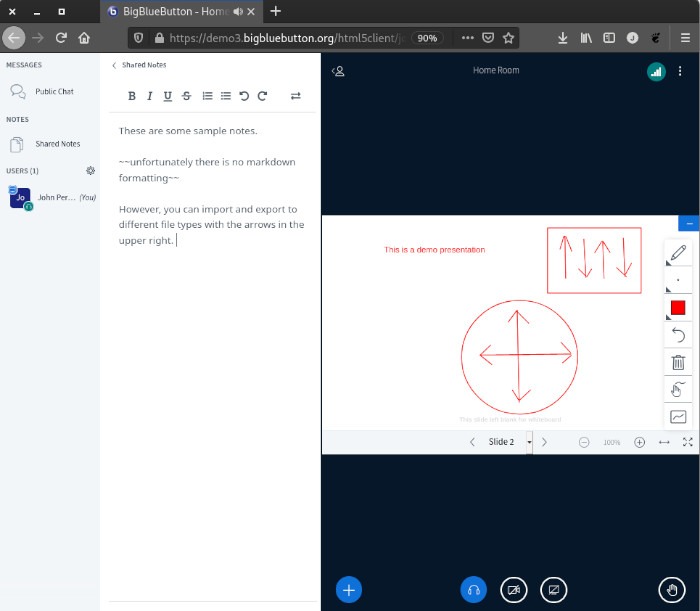Go to next slide
The height and width of the screenshot is (611, 700).
[544, 442]
